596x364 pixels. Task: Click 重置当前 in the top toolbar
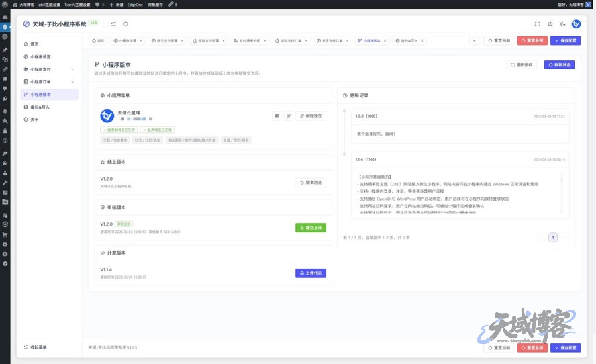pos(499,40)
